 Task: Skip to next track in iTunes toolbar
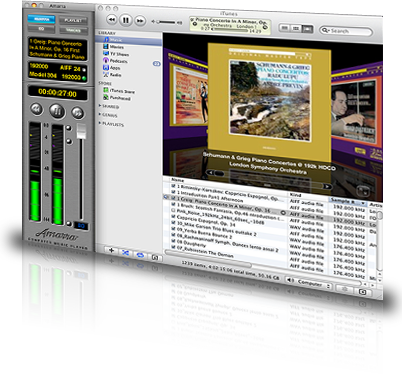pos(140,21)
